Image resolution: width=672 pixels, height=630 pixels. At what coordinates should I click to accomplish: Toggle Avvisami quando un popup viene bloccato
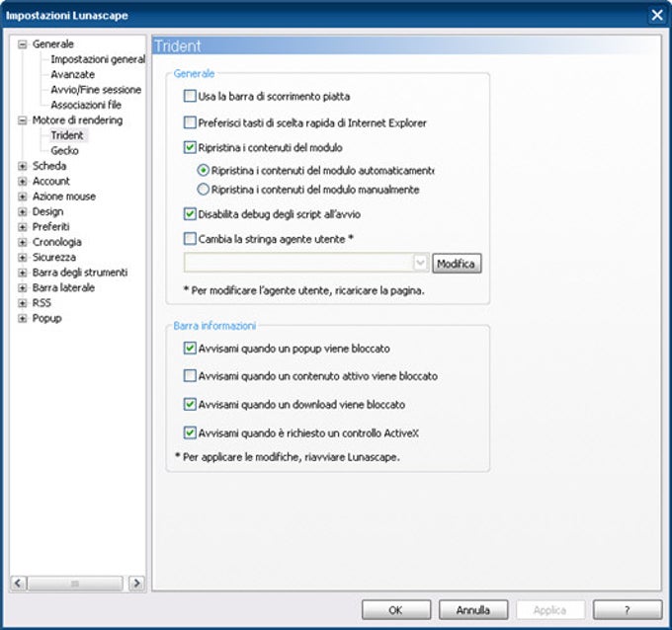(x=190, y=349)
